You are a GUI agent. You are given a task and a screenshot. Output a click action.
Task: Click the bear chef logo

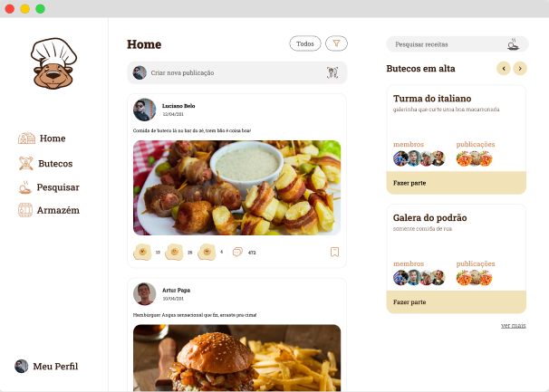pos(53,63)
